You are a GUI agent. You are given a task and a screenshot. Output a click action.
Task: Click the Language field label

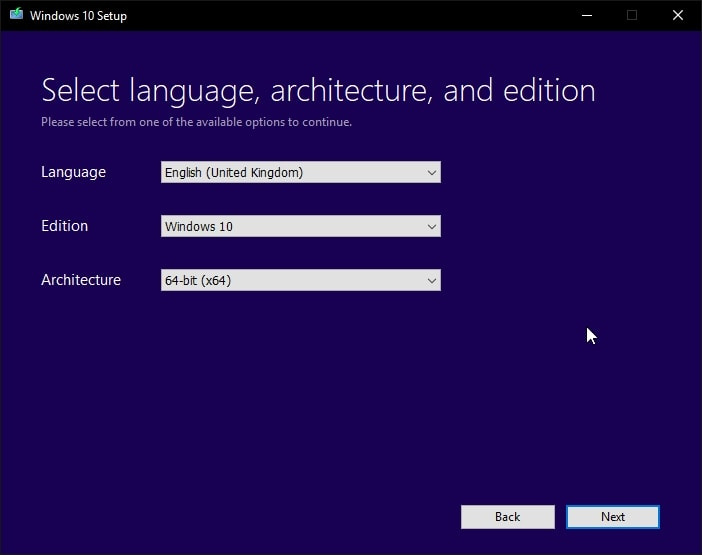coord(73,172)
